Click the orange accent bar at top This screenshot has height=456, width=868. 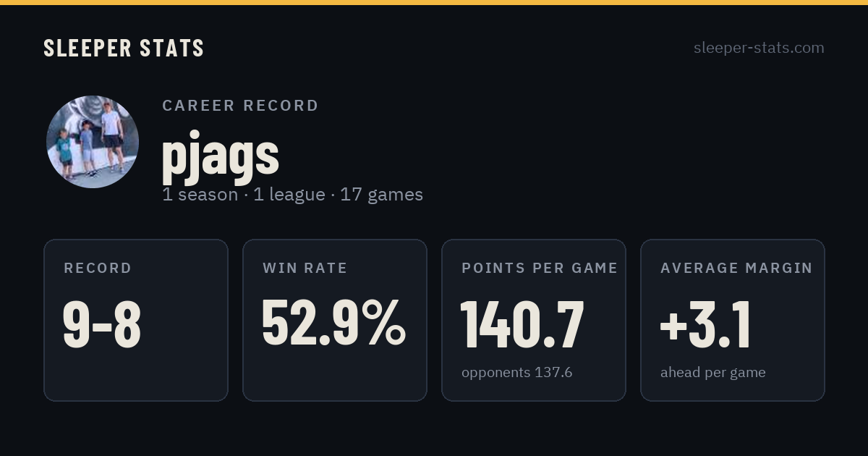(434, 2)
